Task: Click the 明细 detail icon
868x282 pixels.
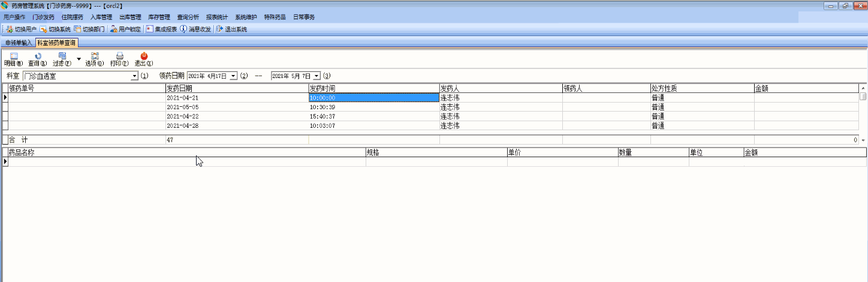Action: (x=14, y=59)
